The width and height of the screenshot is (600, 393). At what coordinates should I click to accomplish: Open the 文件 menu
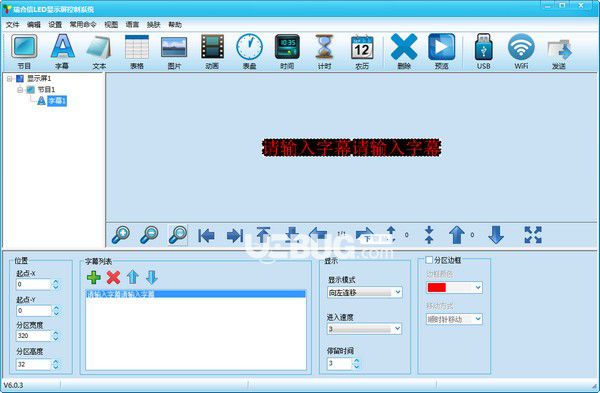(12, 24)
